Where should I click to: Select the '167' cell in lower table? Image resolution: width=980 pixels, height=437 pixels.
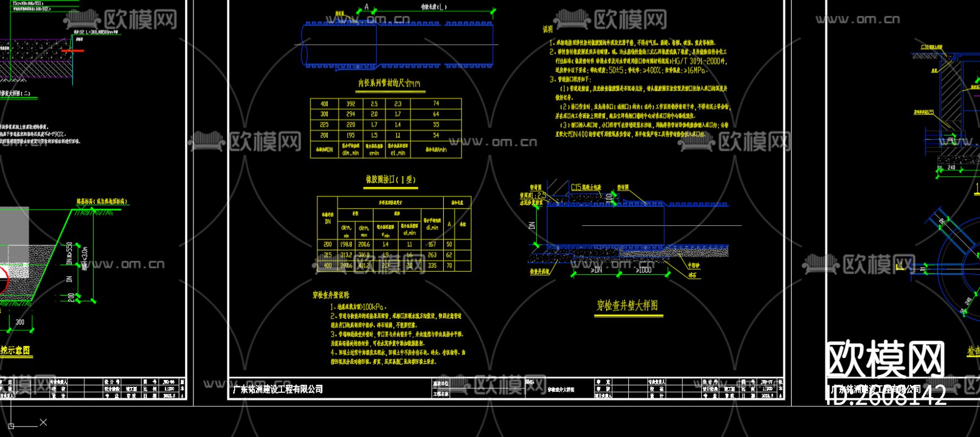pyautogui.click(x=432, y=245)
